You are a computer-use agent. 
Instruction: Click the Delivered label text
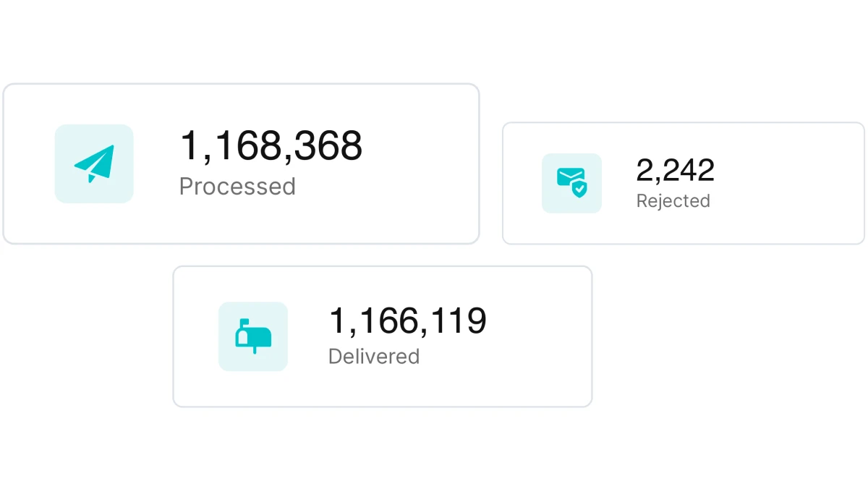coord(374,357)
